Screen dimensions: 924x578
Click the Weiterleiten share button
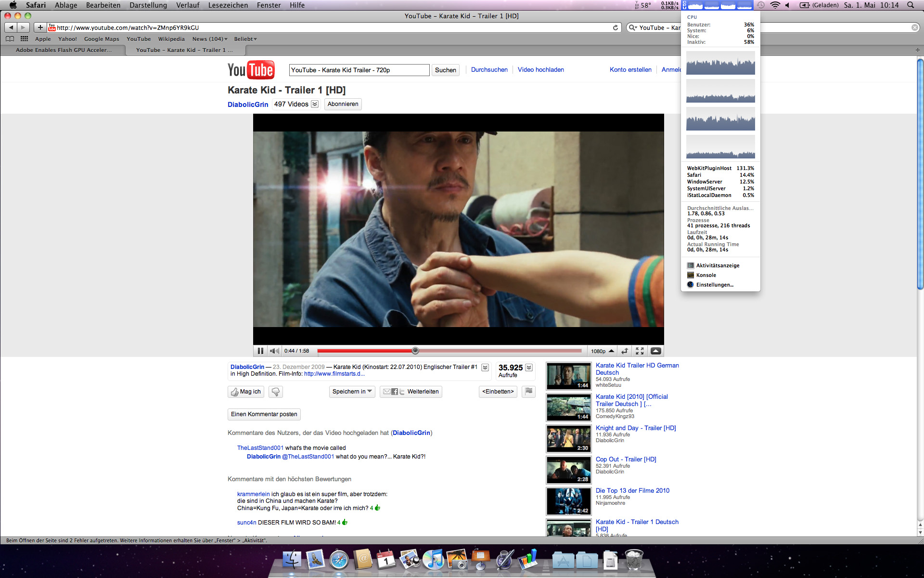tap(411, 392)
